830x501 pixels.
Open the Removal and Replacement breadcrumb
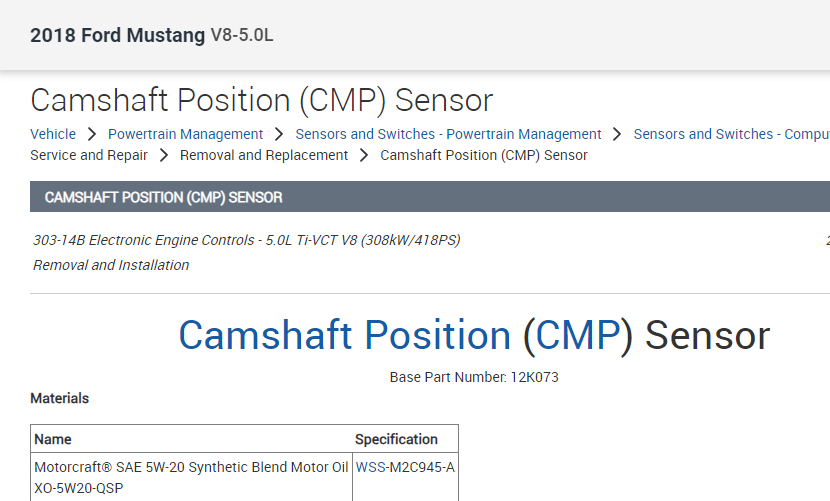264,155
